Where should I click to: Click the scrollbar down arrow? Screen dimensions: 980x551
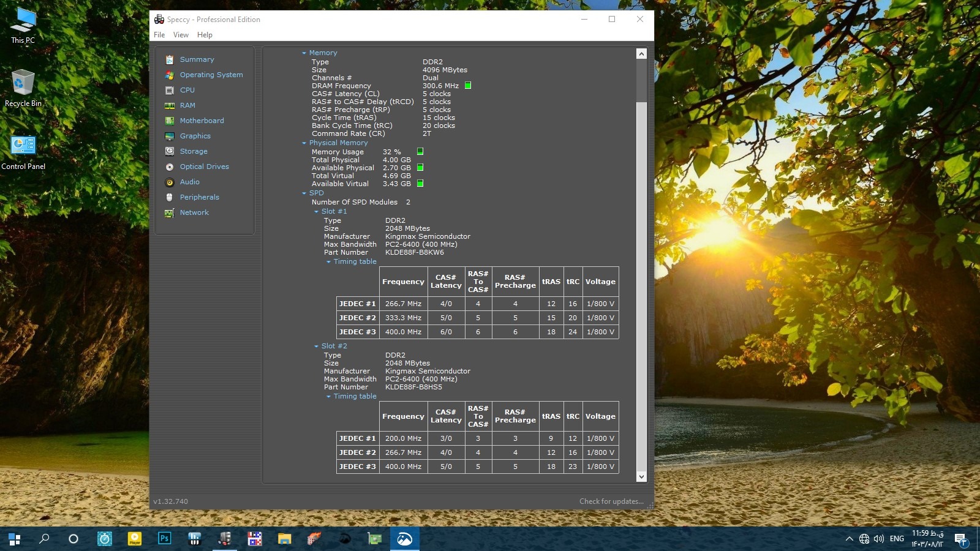tap(641, 477)
